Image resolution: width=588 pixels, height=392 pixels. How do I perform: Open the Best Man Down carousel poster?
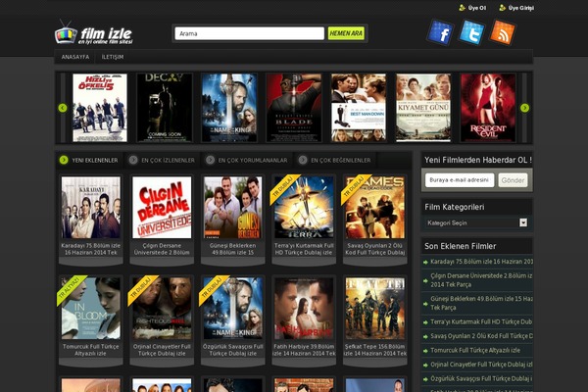coord(359,108)
